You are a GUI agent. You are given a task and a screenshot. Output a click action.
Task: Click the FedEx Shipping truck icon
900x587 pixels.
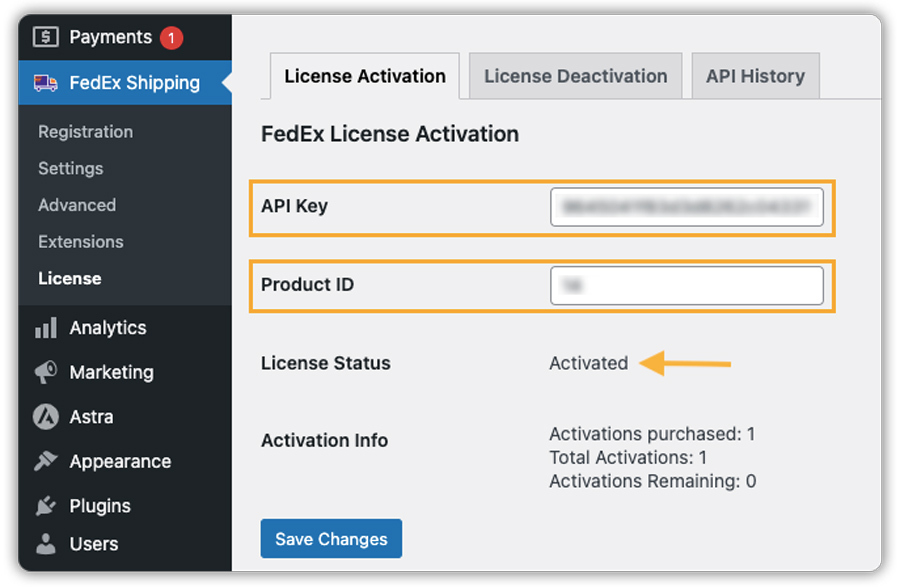click(x=46, y=83)
